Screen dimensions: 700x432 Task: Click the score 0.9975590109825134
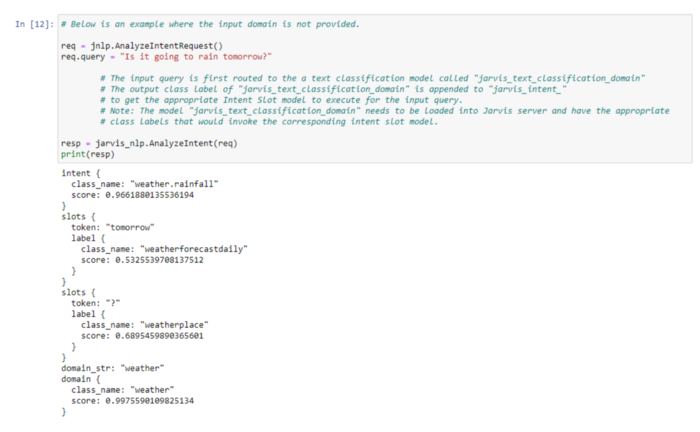pos(133,401)
